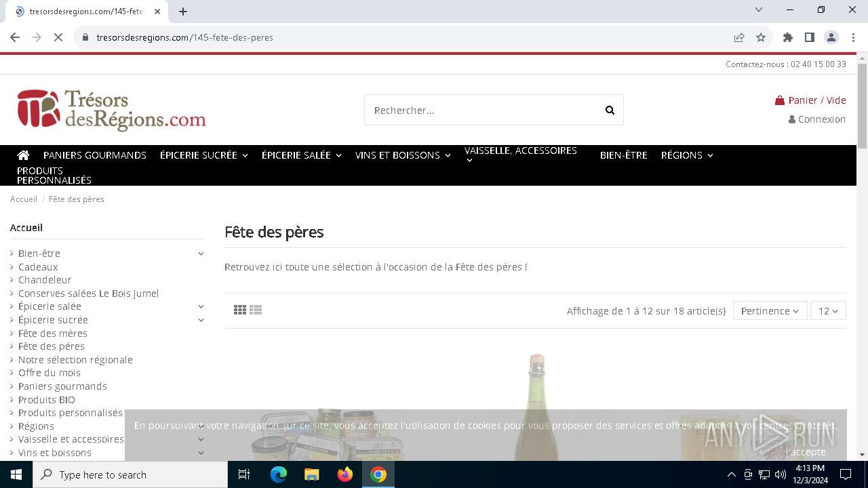This screenshot has width=868, height=488.
Task: Open Paniers gourmands sidebar link
Action: (x=62, y=386)
